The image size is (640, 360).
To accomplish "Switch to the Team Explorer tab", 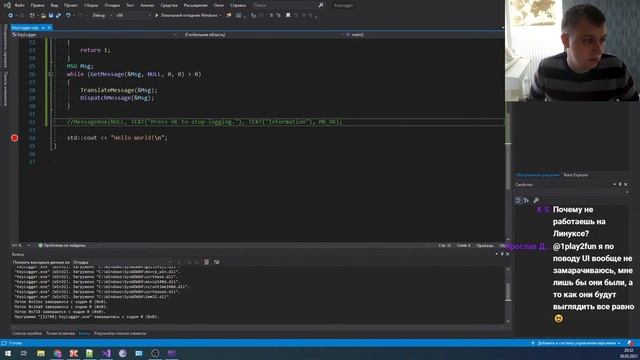I will coord(576,175).
